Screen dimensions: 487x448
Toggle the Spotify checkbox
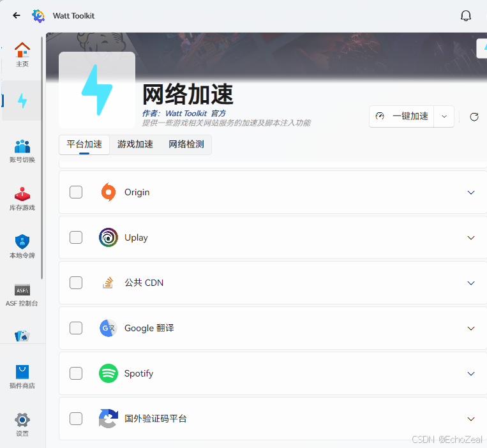point(76,373)
